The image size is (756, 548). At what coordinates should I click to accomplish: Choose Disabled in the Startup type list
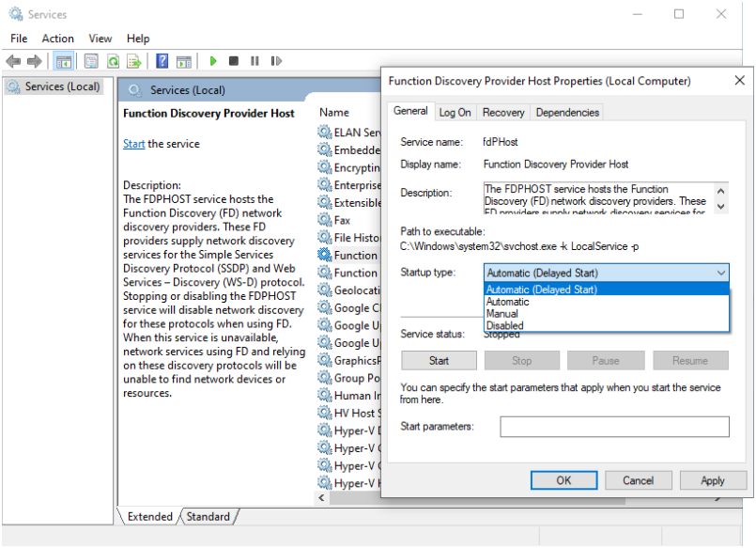[x=505, y=326]
